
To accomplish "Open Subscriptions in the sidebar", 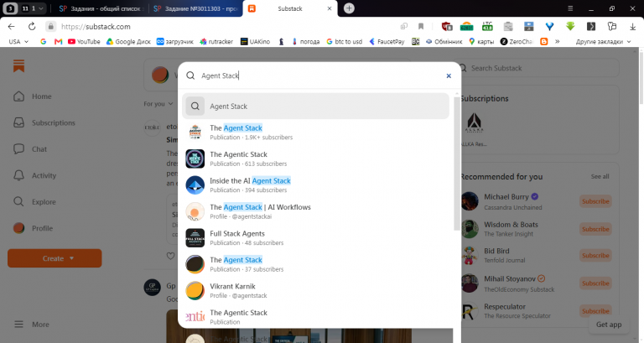I will tap(55, 122).
